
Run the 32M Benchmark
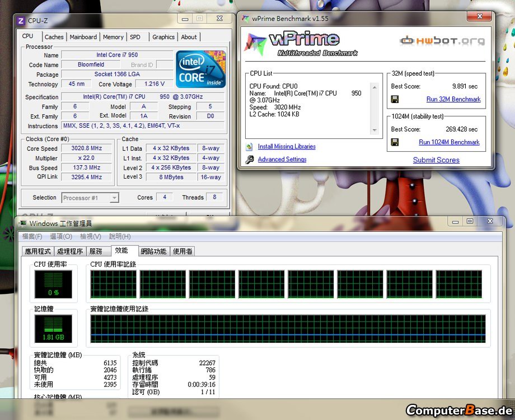pos(453,99)
